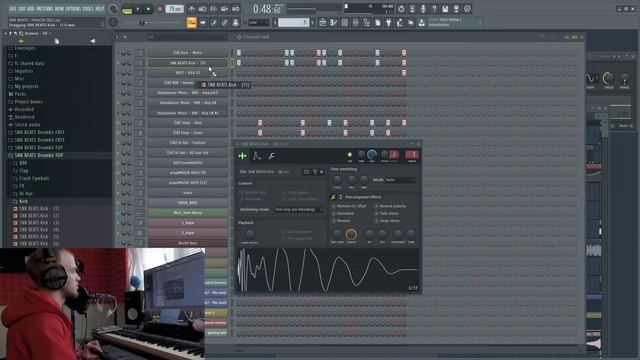
Task: Select SNK BEATS Kick (4) sample in browser
Action: 39,229
